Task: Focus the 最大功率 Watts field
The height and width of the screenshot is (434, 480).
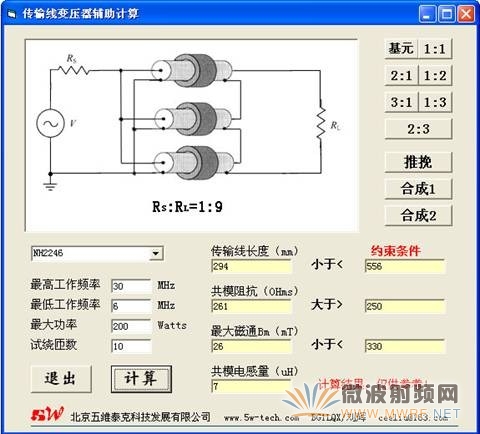Action: [x=131, y=326]
